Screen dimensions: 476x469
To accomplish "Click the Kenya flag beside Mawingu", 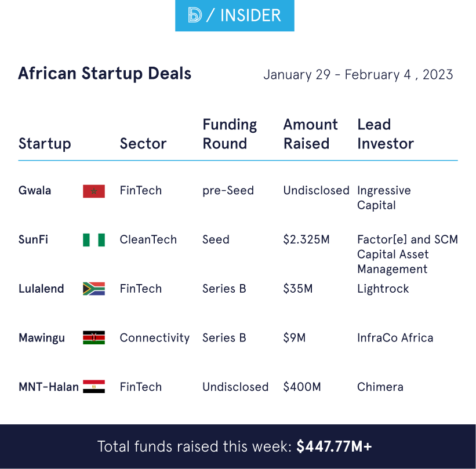I will (93, 338).
